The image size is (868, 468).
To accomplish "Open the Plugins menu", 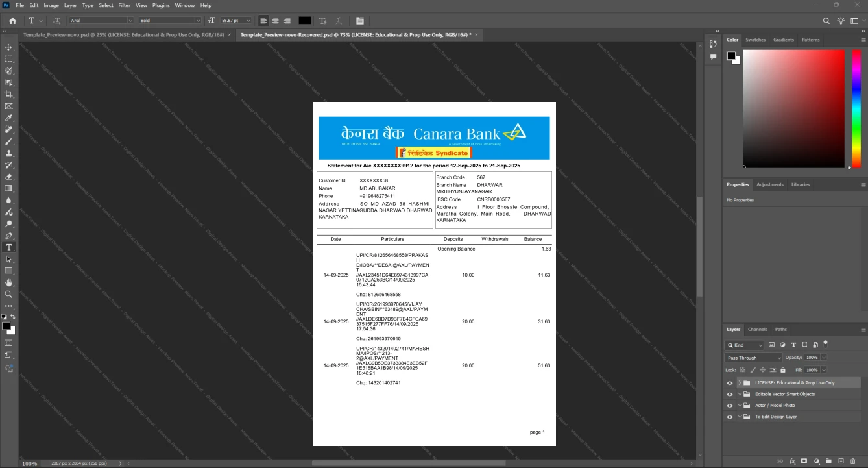I will (x=161, y=5).
